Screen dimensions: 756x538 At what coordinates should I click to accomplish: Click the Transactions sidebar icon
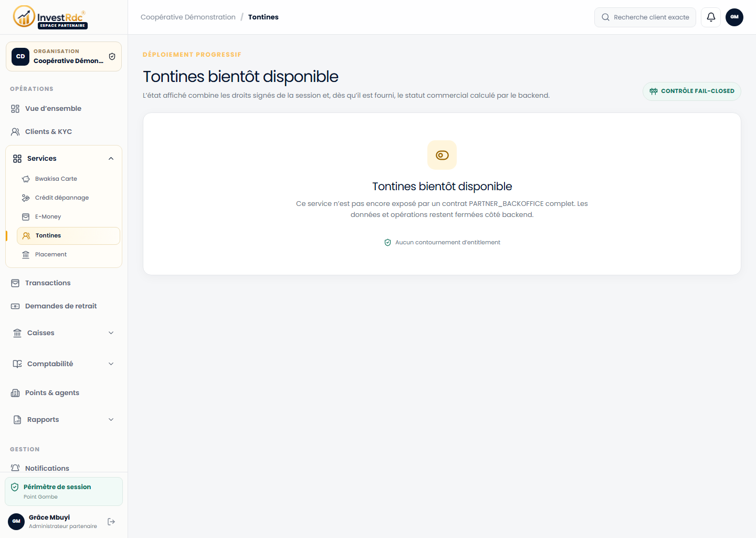(x=15, y=283)
